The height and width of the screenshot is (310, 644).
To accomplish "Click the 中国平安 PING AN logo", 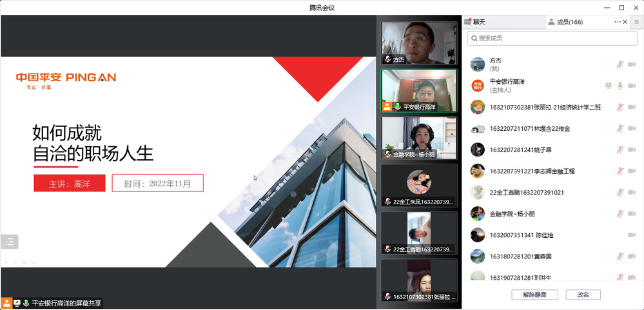I will (x=66, y=77).
